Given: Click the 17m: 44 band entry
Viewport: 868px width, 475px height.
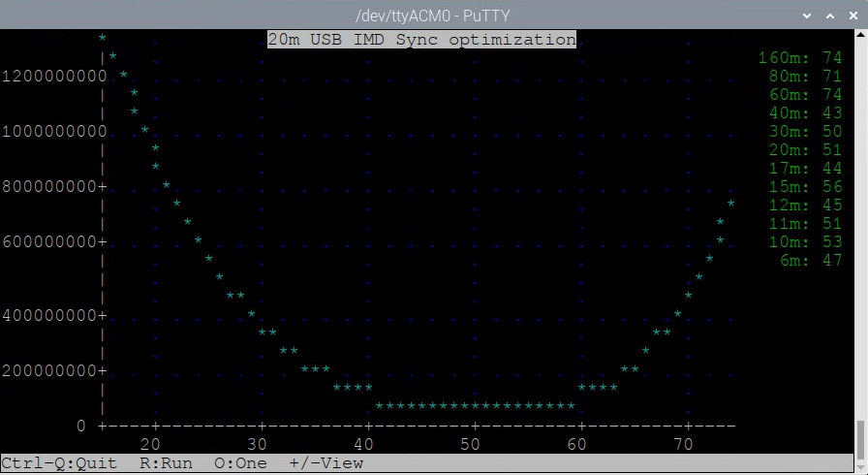Looking at the screenshot, I should pyautogui.click(x=804, y=169).
